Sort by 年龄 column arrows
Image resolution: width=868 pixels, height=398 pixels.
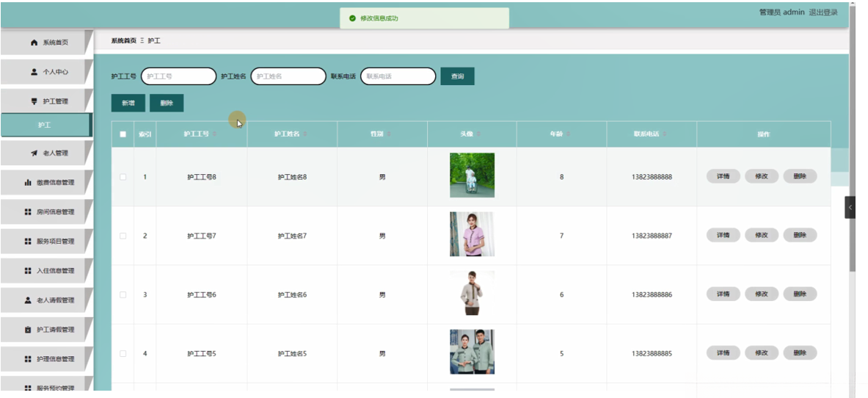[569, 134]
